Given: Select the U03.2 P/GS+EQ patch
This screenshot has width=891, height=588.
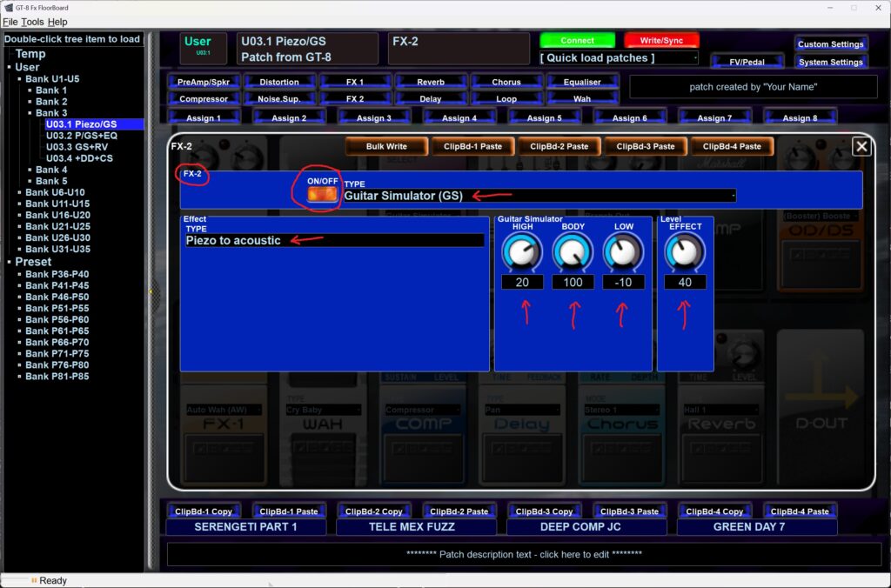Looking at the screenshot, I should tap(81, 136).
